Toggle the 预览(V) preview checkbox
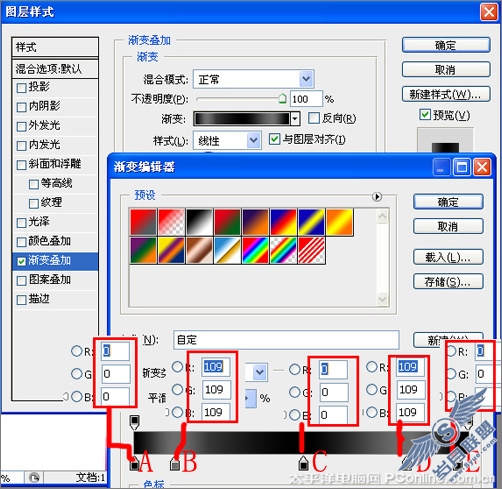This screenshot has width=502, height=489. click(x=425, y=115)
